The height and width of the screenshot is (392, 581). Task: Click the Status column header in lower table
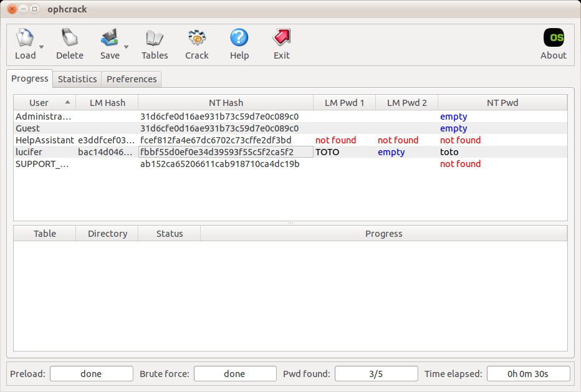pos(170,234)
